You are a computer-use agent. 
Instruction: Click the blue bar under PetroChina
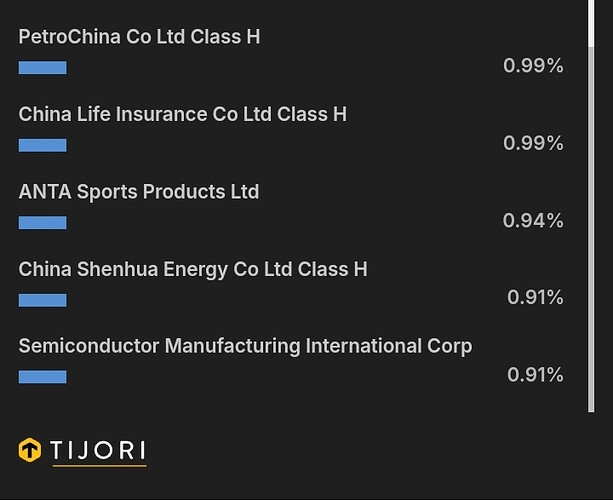[43, 67]
